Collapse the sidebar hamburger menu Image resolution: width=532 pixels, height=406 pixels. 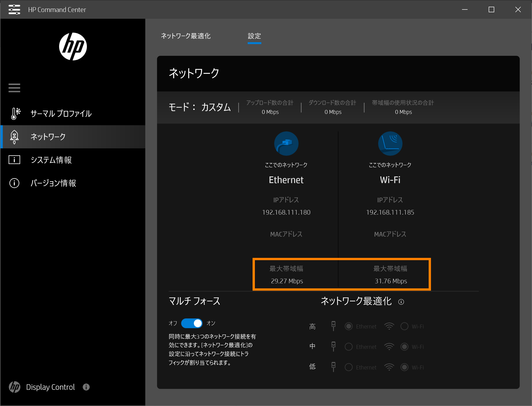coord(14,88)
